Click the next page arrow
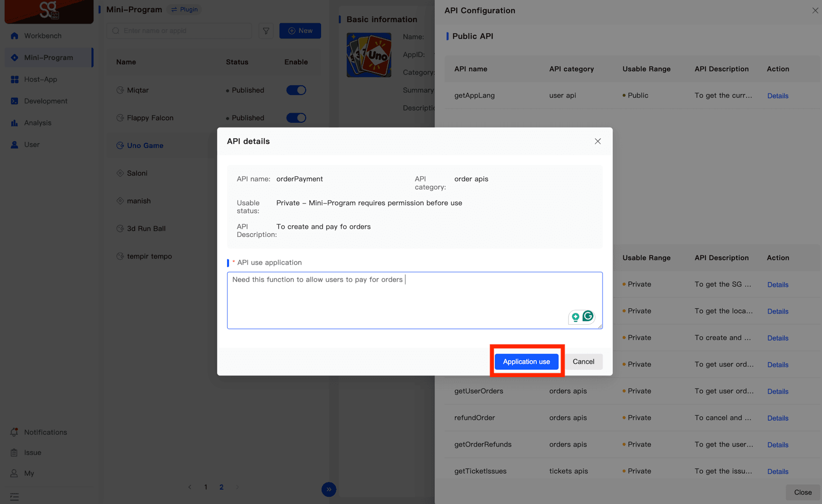 237,487
